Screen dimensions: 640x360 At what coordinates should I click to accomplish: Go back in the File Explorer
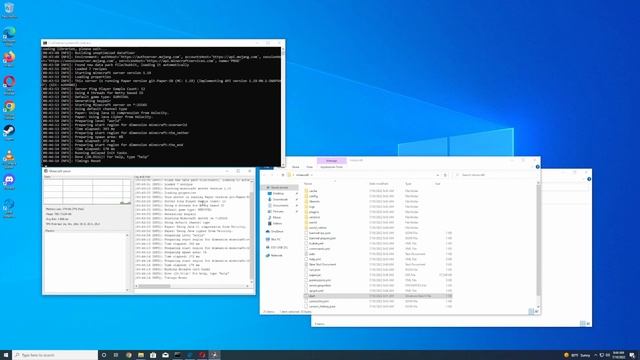264,175
